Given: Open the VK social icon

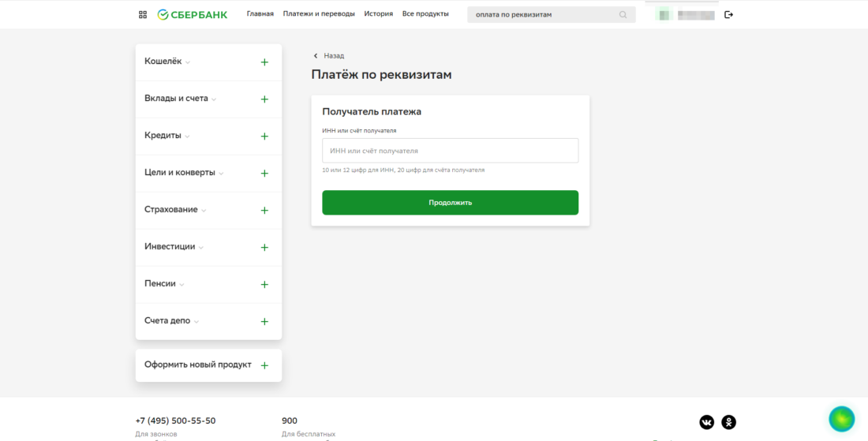Looking at the screenshot, I should pos(706,422).
